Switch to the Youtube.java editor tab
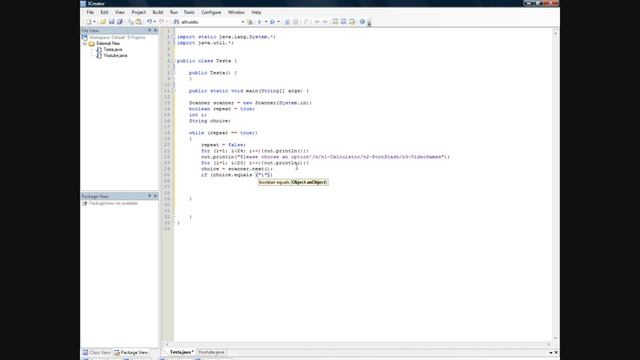 click(211, 352)
